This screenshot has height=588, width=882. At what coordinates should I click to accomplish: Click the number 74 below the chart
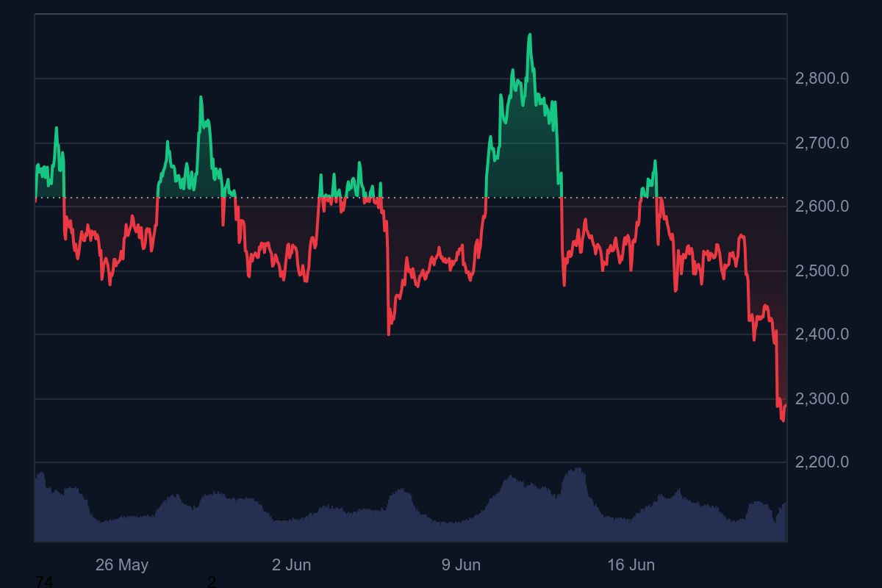(x=44, y=582)
